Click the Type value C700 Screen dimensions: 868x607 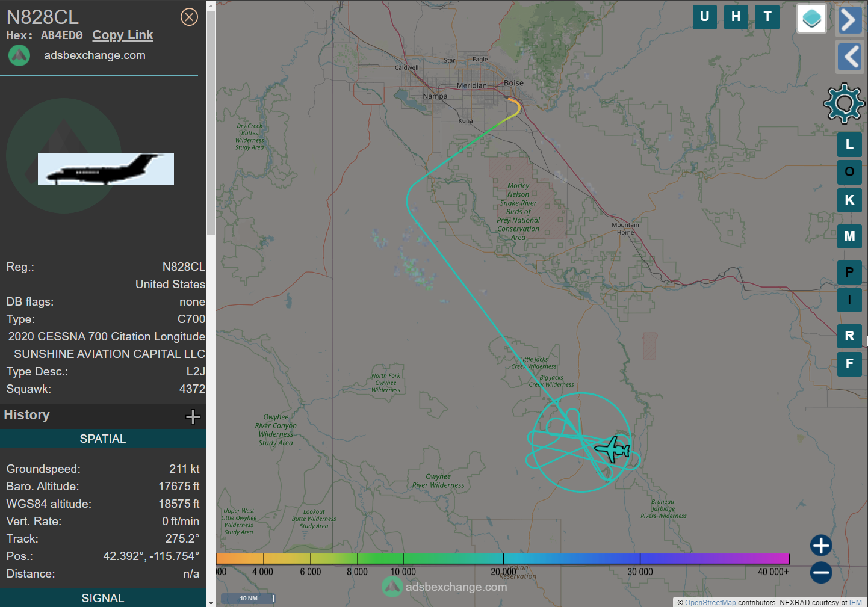click(191, 319)
